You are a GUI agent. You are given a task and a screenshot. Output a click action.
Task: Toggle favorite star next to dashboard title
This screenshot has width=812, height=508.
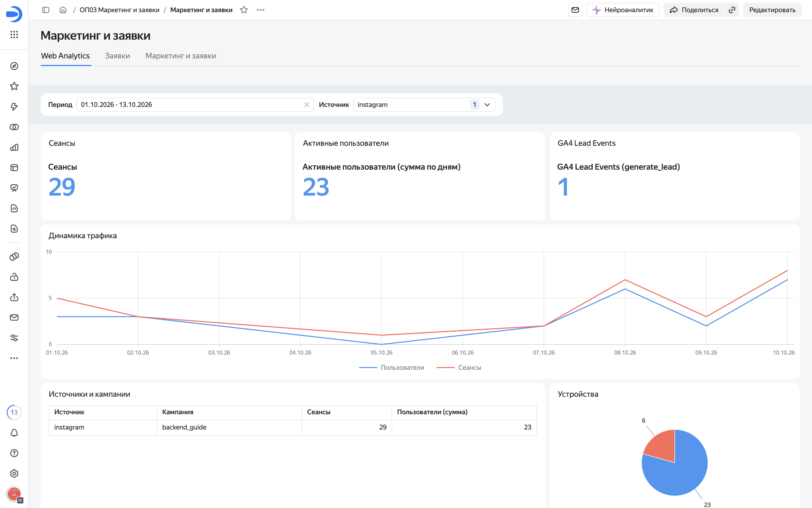click(244, 10)
